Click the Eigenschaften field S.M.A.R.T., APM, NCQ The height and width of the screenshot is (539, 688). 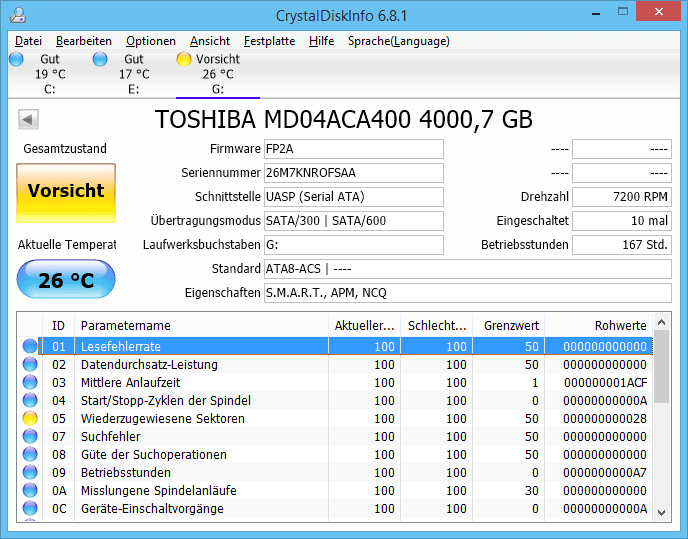tap(468, 293)
